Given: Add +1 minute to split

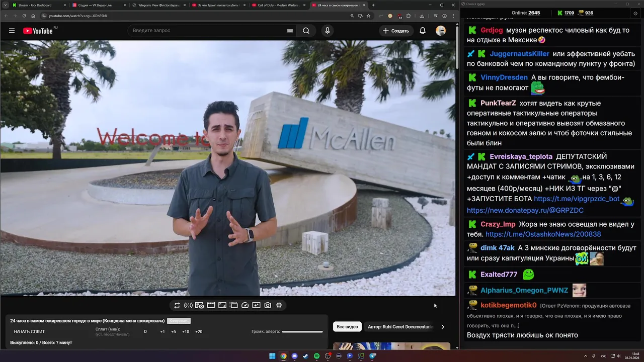Looking at the screenshot, I should pos(163,332).
